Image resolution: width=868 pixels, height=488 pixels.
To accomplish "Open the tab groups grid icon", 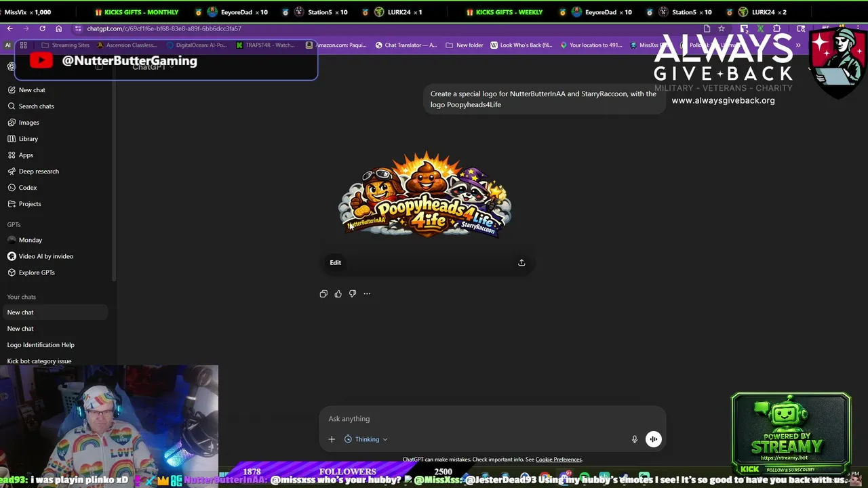I will click(x=23, y=45).
